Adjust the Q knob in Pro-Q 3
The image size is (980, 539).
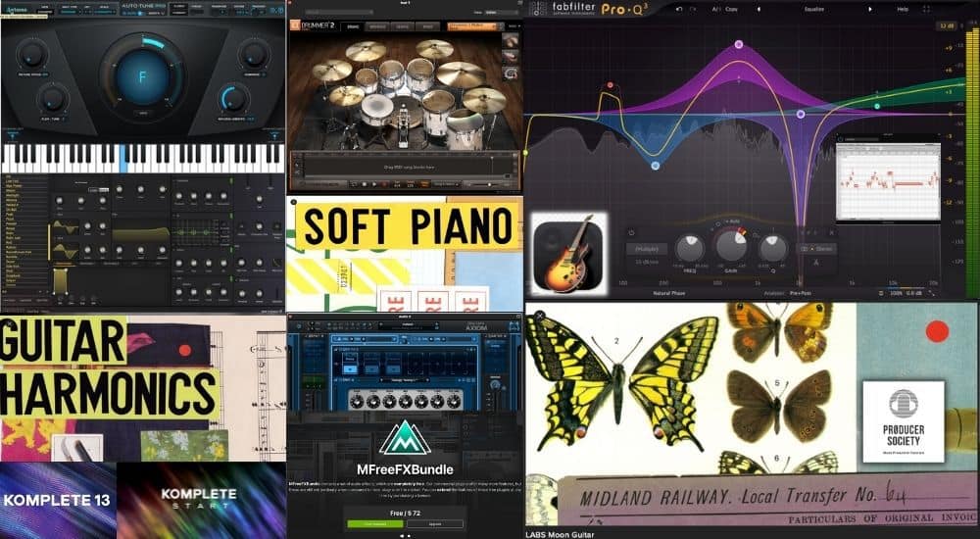click(773, 248)
